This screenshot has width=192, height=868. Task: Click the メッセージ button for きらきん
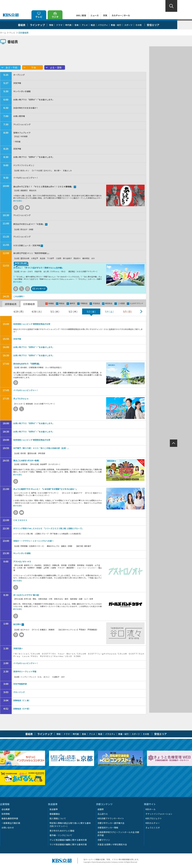39,289
